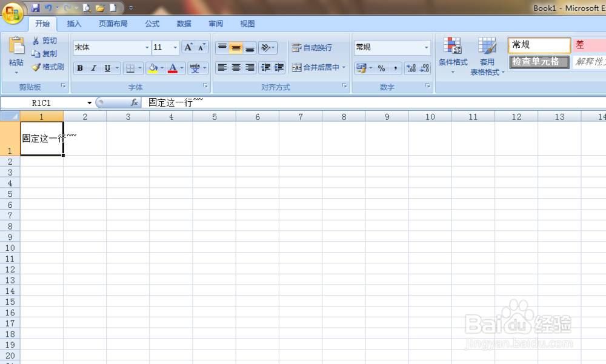The image size is (606, 364).
Task: Apply yellow fill color
Action: [x=153, y=68]
